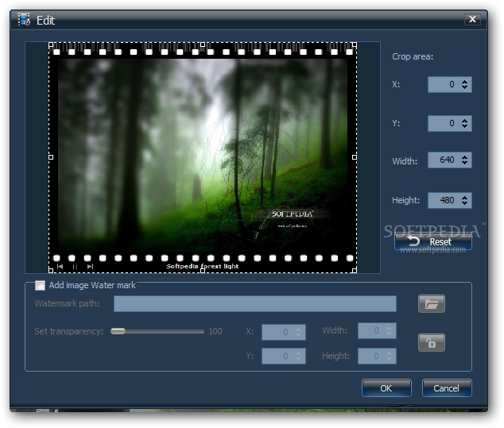Decrease the watermark Y value

pos(299,359)
